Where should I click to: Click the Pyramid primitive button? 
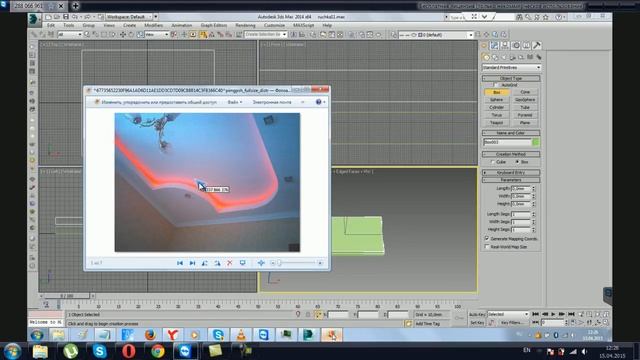525,115
